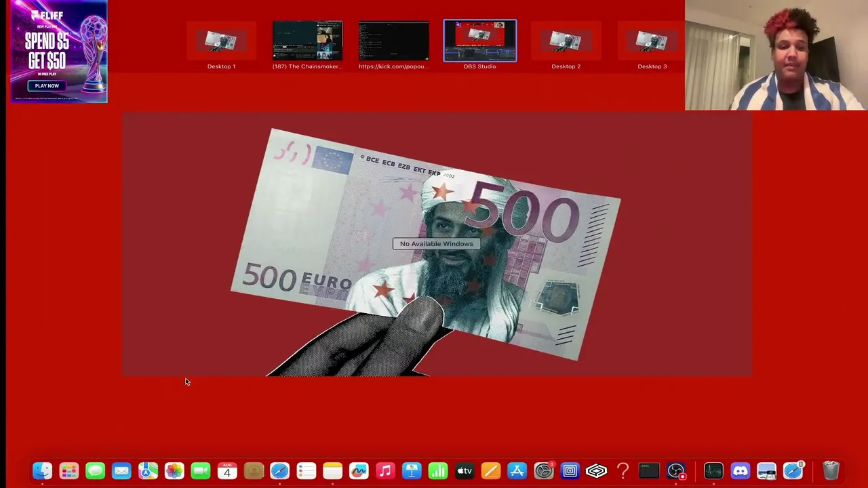Launch the Pages app
The height and width of the screenshot is (488, 868).
tap(491, 470)
